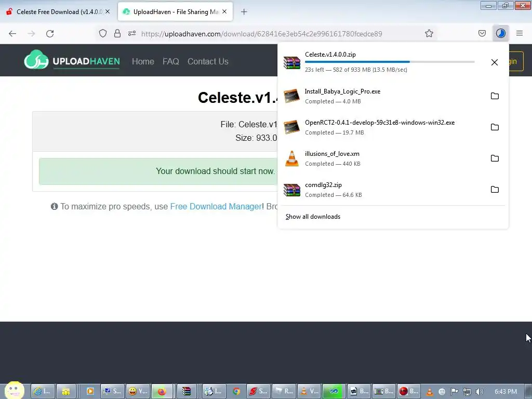Follow the Free Download Manager link
The width and height of the screenshot is (532, 399).
[216, 206]
